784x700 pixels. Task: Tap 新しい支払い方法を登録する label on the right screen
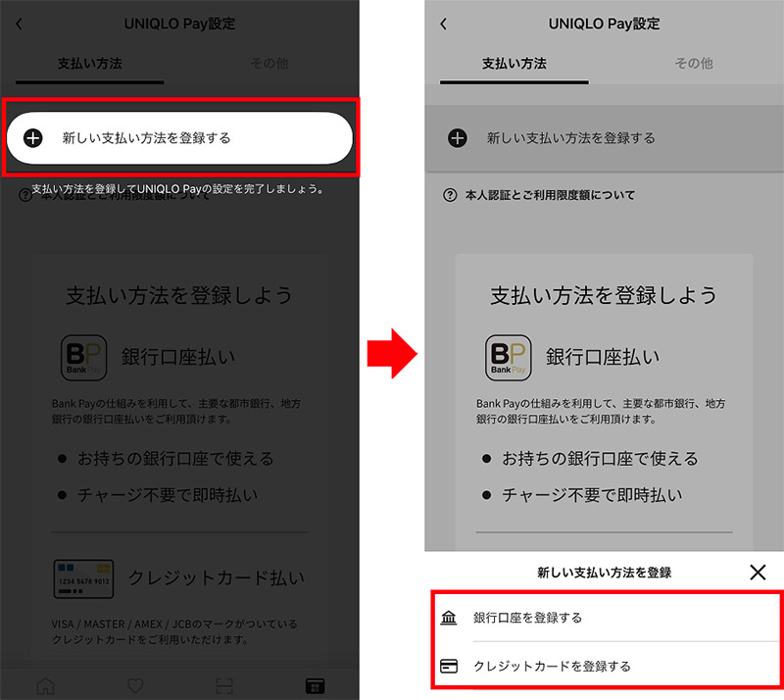[x=570, y=138]
